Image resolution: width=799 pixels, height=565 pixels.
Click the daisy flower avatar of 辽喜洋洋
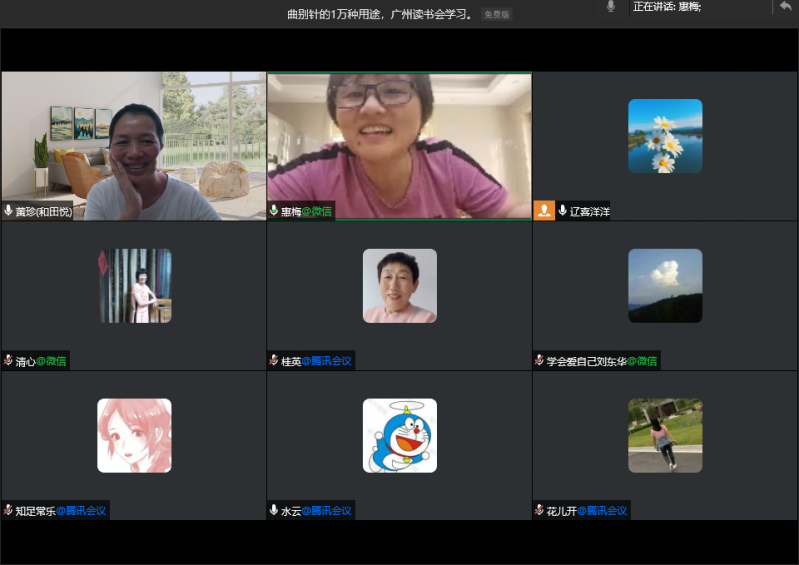(x=665, y=136)
